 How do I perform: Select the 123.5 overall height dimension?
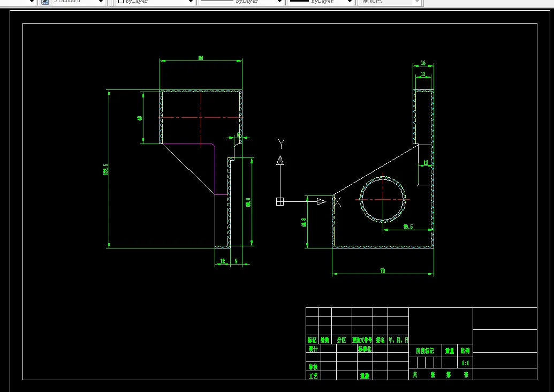105,169
